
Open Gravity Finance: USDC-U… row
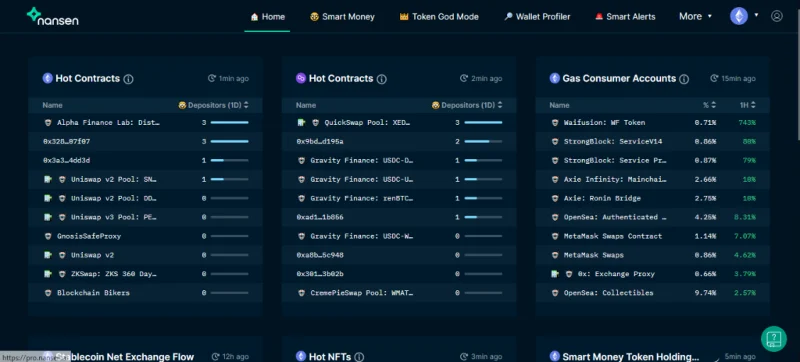399,179
